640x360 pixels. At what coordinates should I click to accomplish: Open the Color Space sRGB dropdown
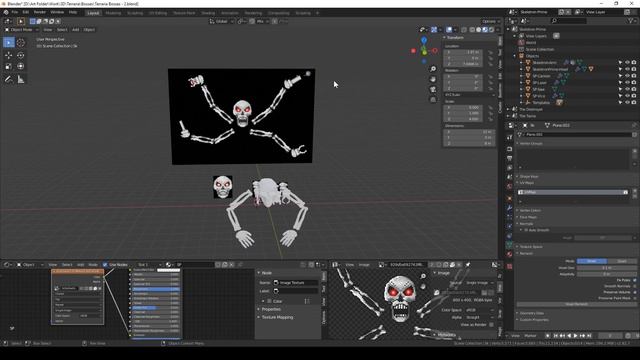pyautogui.click(x=479, y=310)
